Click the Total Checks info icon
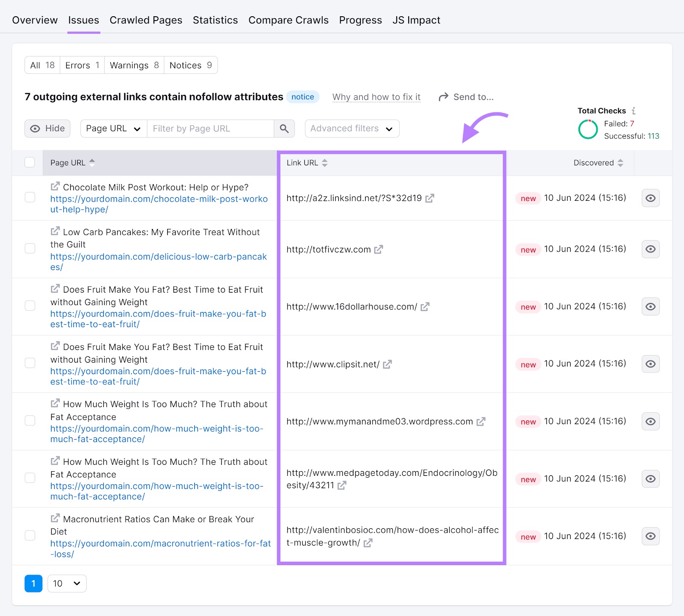This screenshot has width=684, height=616. click(x=634, y=111)
